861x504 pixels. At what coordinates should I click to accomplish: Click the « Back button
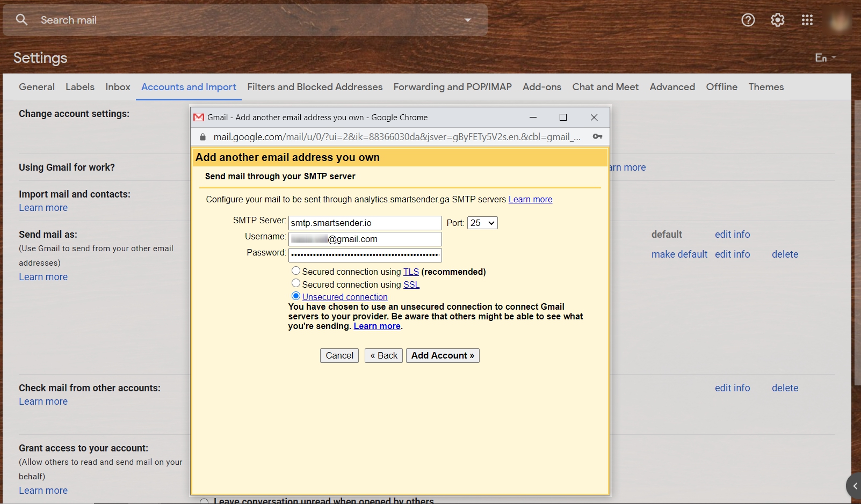tap(384, 355)
